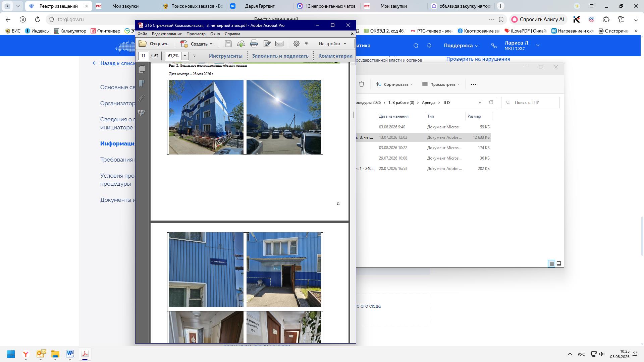Open the zoom level dropdown arrow in Acrobat

click(185, 56)
